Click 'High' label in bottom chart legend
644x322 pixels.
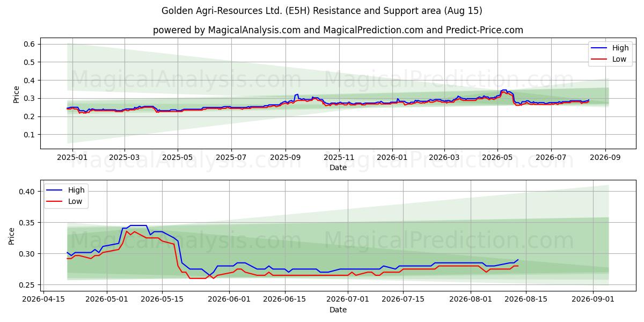tap(76, 190)
